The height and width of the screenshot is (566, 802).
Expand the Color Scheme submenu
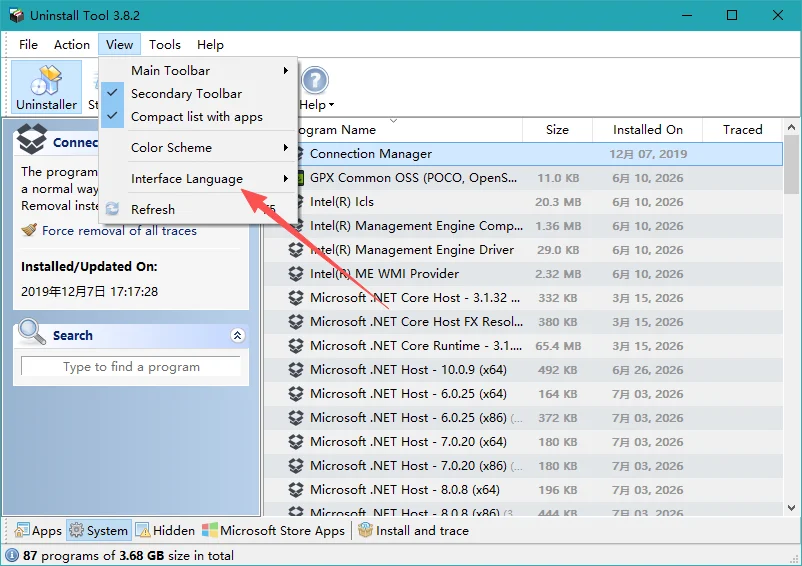coord(198,147)
